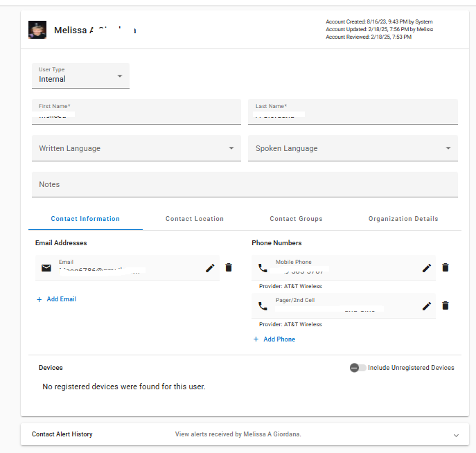The image size is (476, 453).
Task: Switch to the Contact Groups tab
Action: tap(296, 219)
